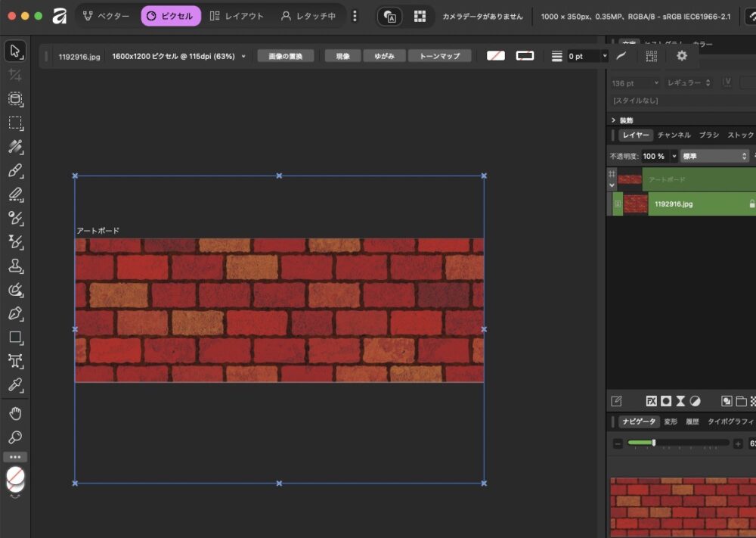
Task: Toggle the lock on 1192916.jpg layer
Action: [751, 204]
